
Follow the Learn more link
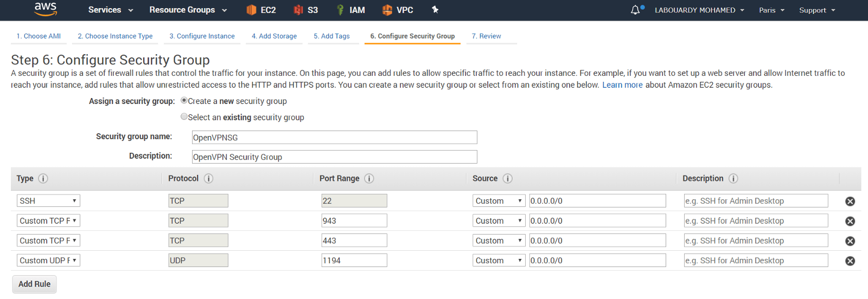[622, 85]
